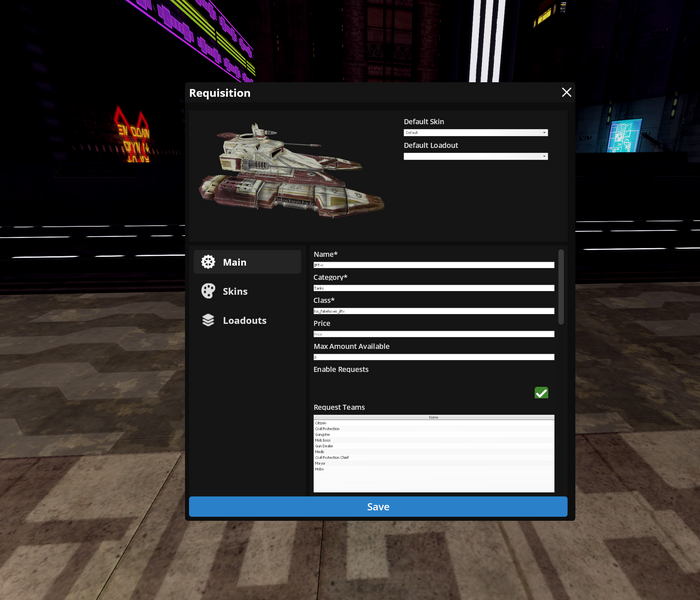Click the Class input field
This screenshot has width=700, height=600.
433,311
